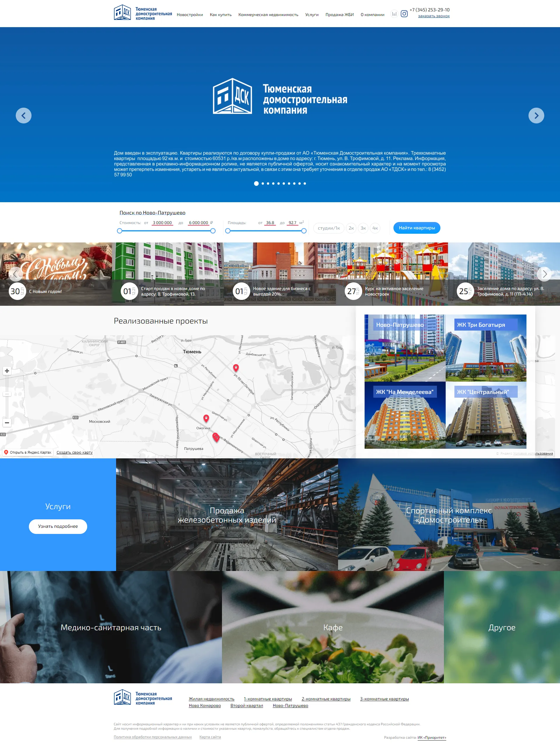Go to previous hero slide arrow
The image size is (560, 744).
(24, 115)
